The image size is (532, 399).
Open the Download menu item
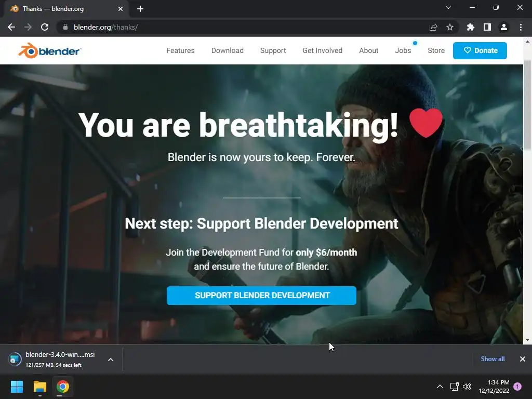(x=228, y=50)
